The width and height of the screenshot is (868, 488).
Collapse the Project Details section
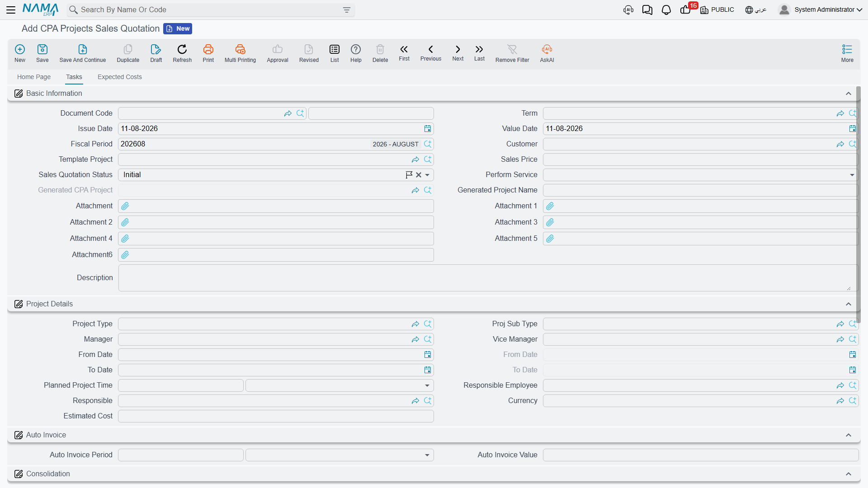tap(849, 304)
